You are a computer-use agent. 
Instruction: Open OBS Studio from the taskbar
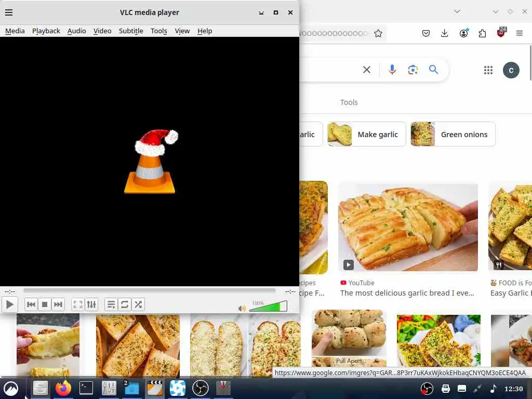point(200,388)
